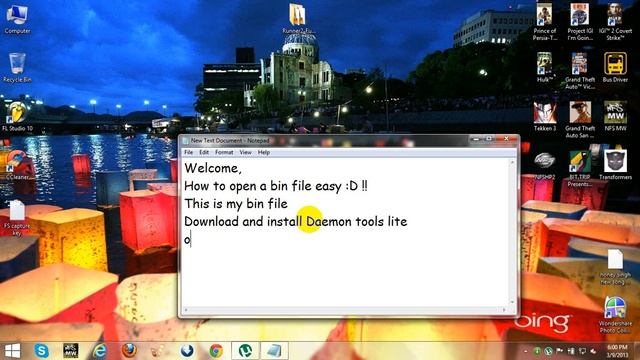Image resolution: width=640 pixels, height=360 pixels.
Task: Open NFS MW pinned taskbar icon
Action: coord(71,351)
